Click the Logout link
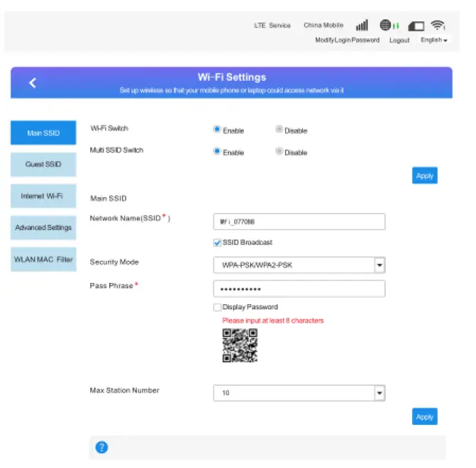Image resolution: width=476 pixels, height=468 pixels. [399, 40]
